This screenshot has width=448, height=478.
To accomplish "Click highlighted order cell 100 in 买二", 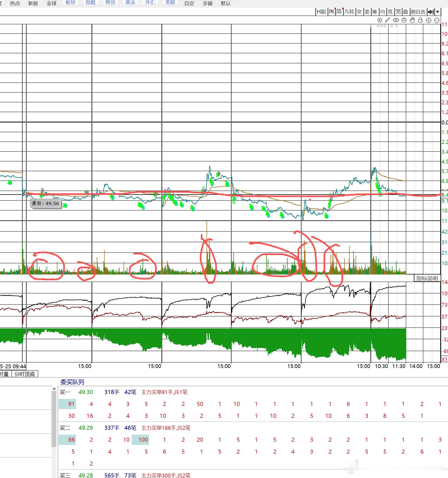I will pyautogui.click(x=140, y=440).
